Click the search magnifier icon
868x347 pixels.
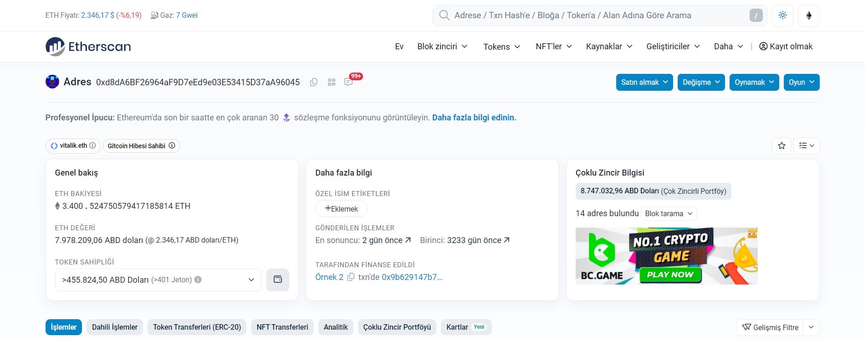[444, 16]
